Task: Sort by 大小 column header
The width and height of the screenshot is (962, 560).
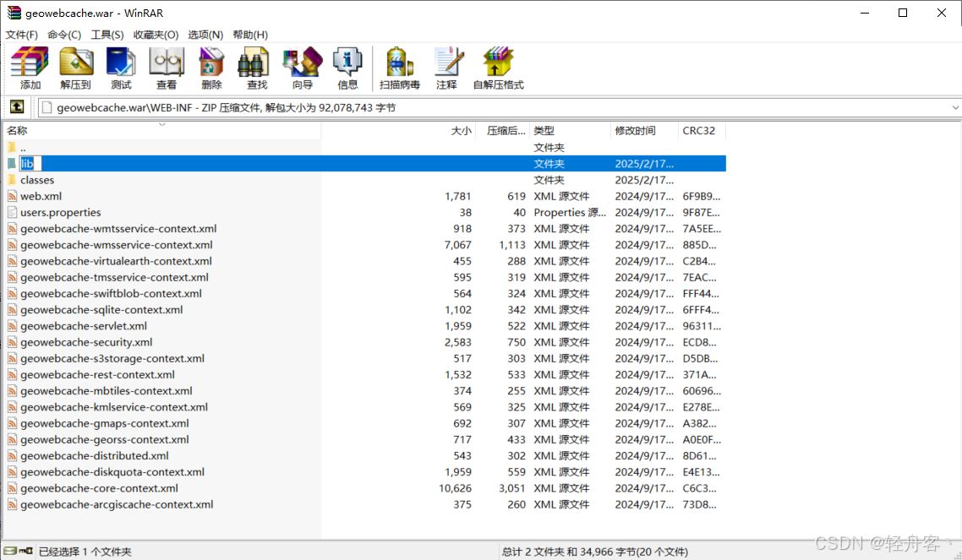Action: 399,131
